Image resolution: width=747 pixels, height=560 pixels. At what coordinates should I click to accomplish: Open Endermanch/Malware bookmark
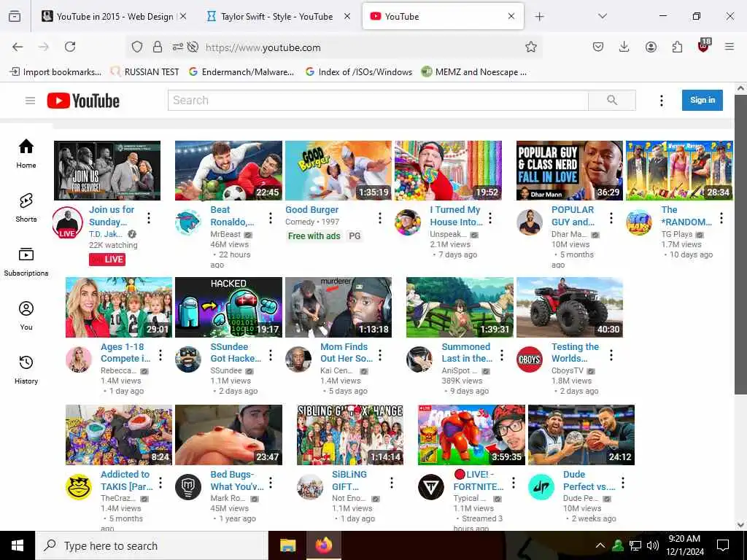[241, 72]
